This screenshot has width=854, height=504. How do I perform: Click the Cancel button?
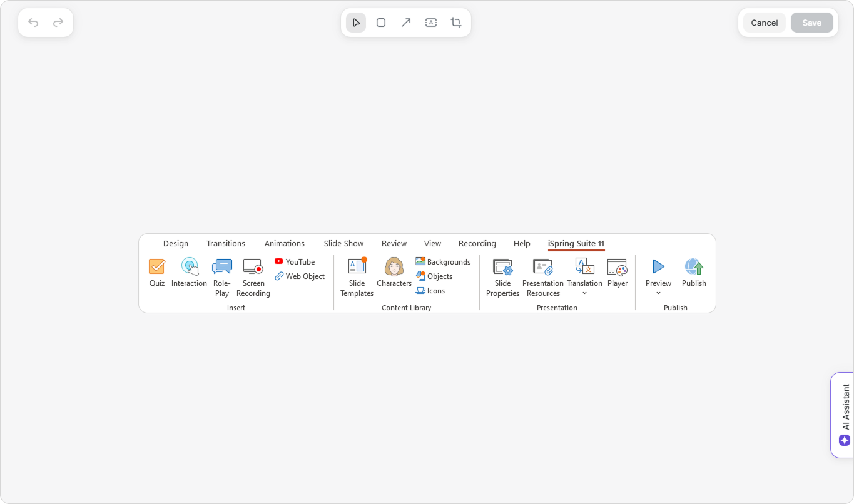point(765,23)
